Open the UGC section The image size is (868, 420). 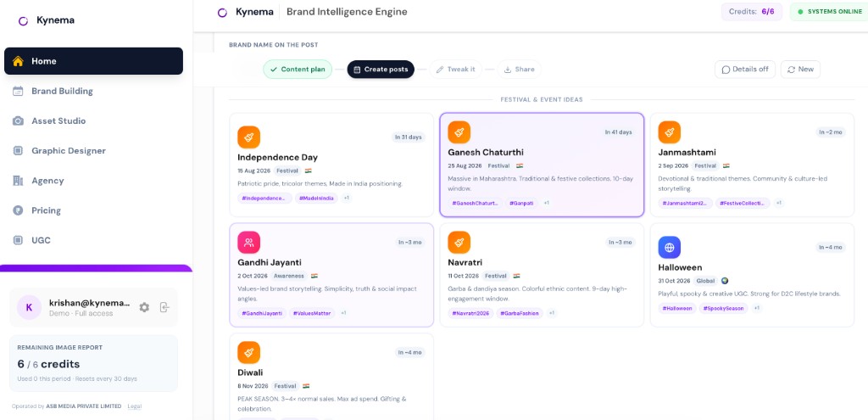click(x=93, y=240)
